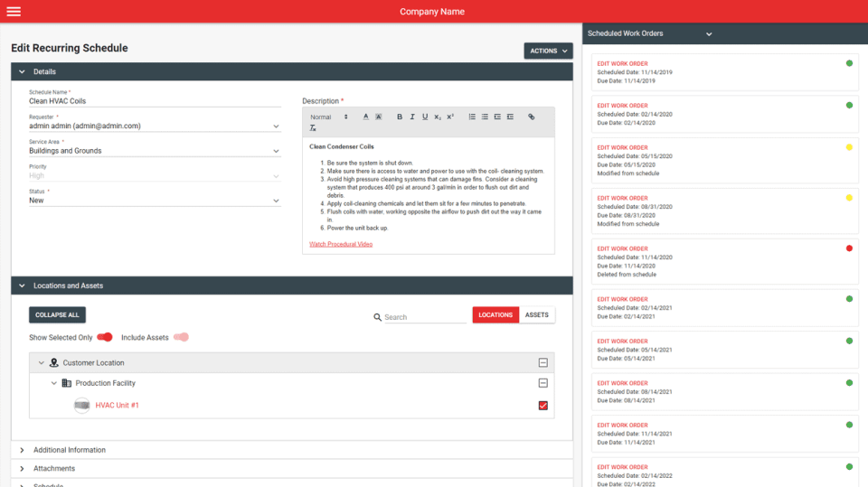Open the hamburger navigation menu
Screen dimensions: 868x487
(x=14, y=11)
